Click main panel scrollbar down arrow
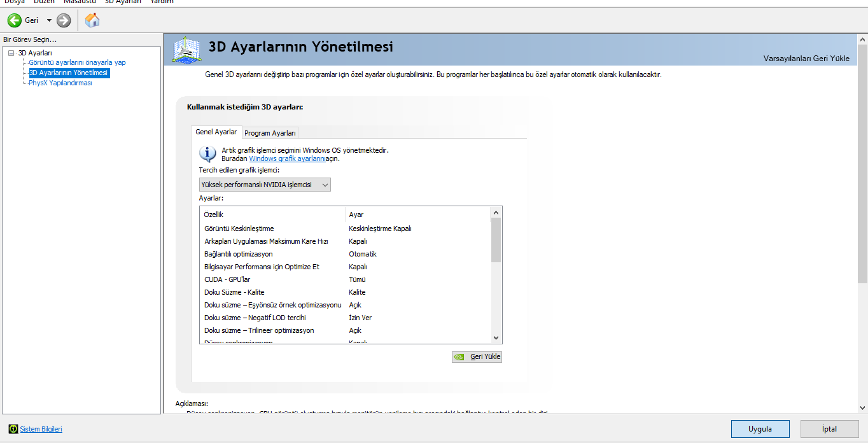 point(863,407)
